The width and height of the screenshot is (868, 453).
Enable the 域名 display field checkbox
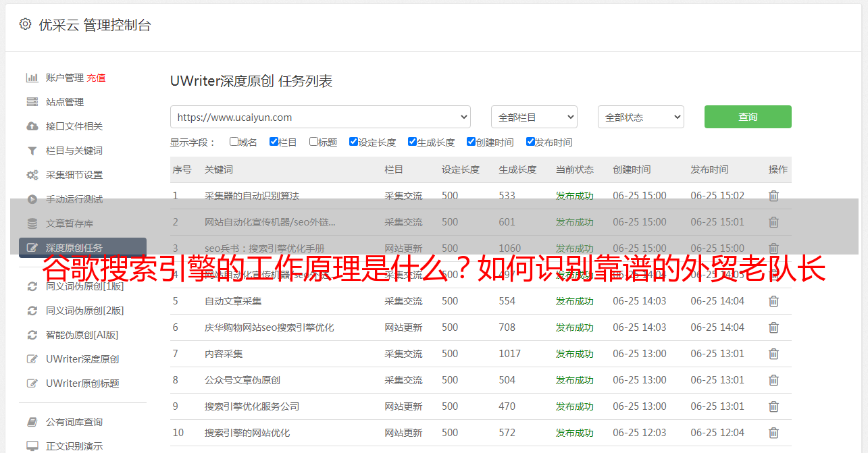(234, 142)
